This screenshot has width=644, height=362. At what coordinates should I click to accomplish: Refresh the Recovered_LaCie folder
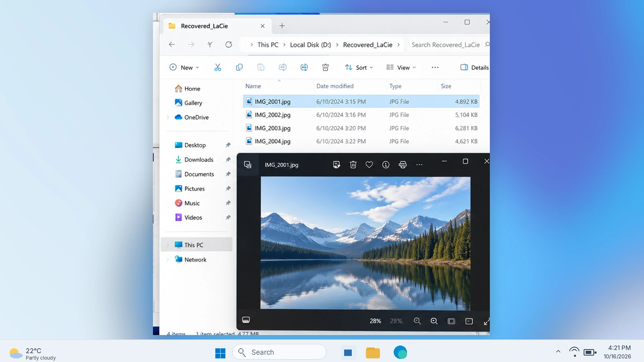point(229,45)
